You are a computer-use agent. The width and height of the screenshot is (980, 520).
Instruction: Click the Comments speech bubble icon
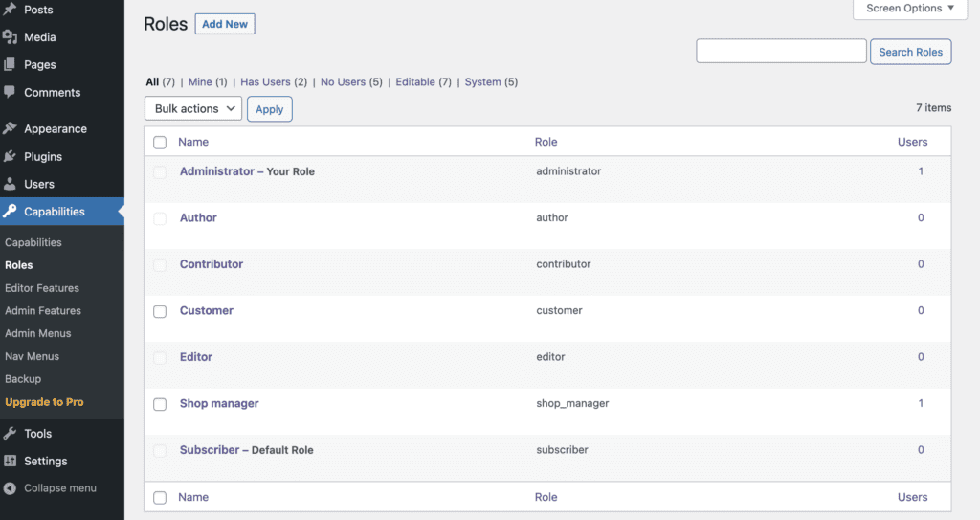click(x=10, y=92)
